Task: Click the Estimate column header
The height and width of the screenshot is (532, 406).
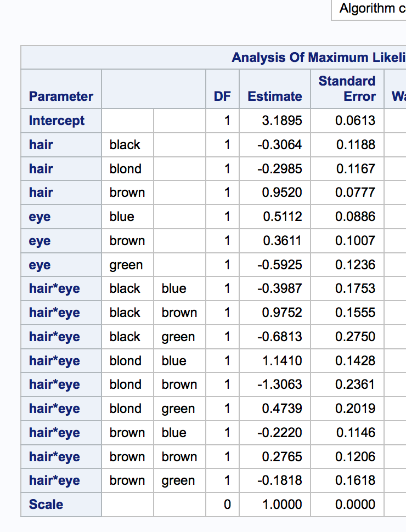Action: click(x=274, y=97)
